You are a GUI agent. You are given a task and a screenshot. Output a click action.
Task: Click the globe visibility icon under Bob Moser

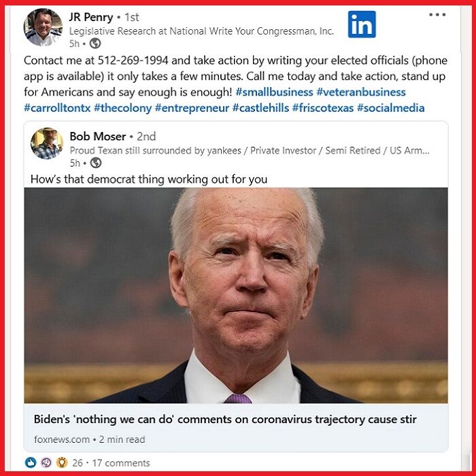point(96,163)
